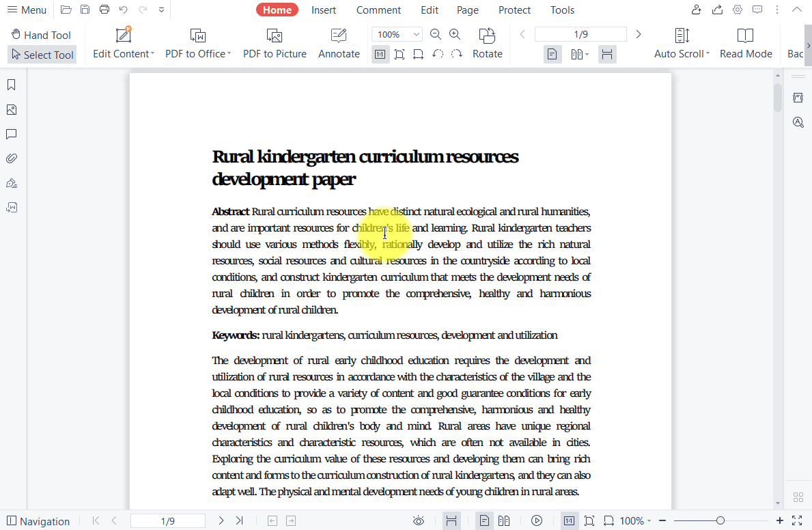
Task: Start Auto Scroll
Action: coord(680,42)
